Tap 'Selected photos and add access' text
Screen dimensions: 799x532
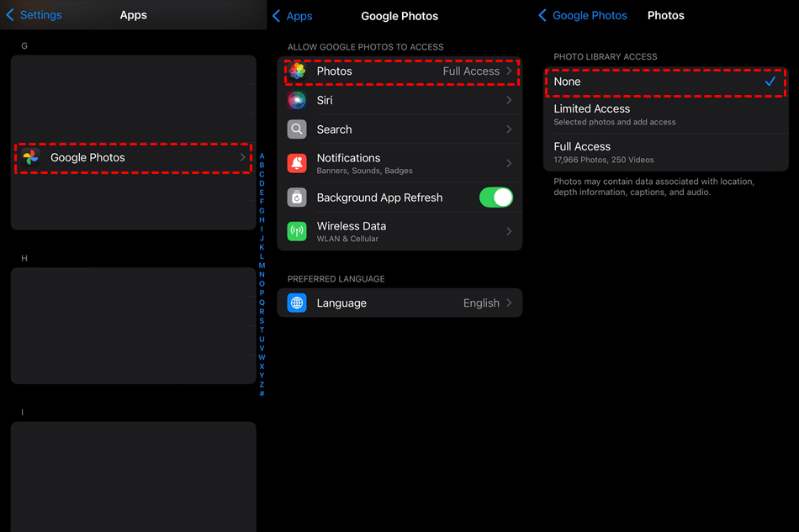pyautogui.click(x=615, y=122)
